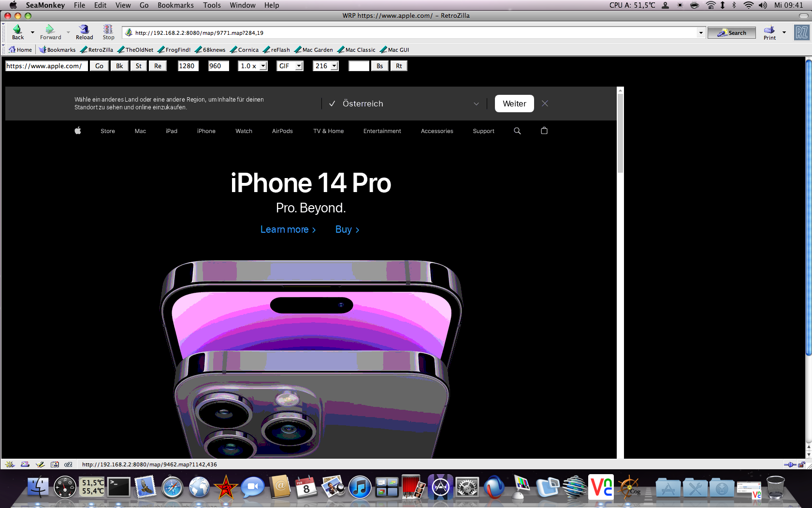Click the browser address bar
The image size is (812, 508).
(410, 33)
